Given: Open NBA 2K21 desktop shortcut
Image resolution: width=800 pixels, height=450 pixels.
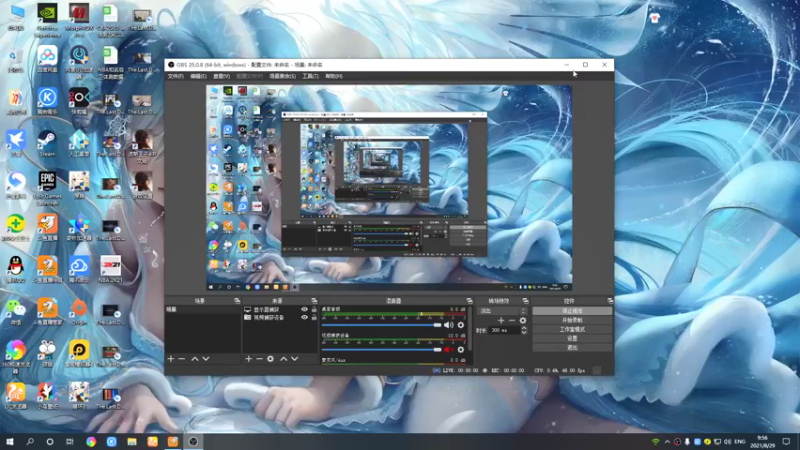Looking at the screenshot, I should coord(110,269).
